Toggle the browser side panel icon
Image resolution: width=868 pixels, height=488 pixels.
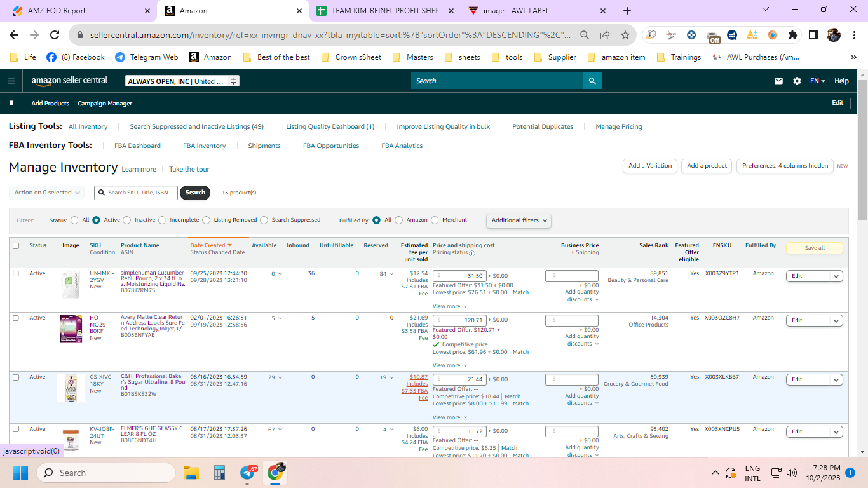pyautogui.click(x=813, y=35)
